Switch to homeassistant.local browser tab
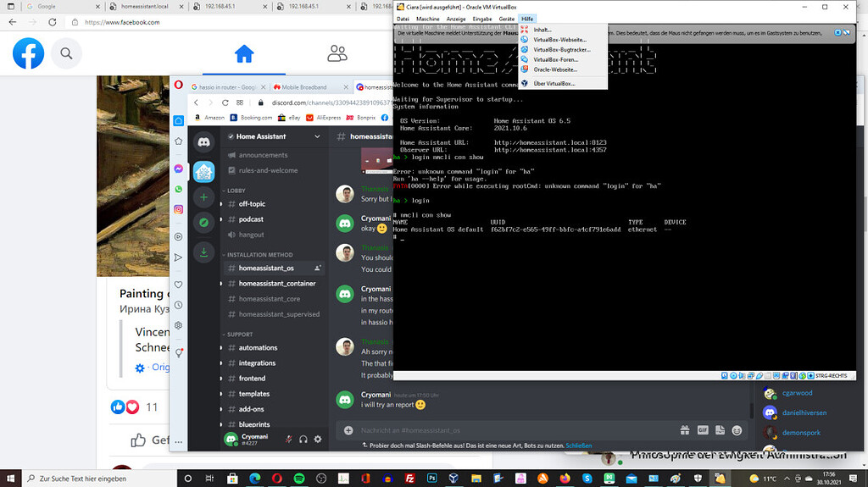The image size is (868, 487). point(146,7)
